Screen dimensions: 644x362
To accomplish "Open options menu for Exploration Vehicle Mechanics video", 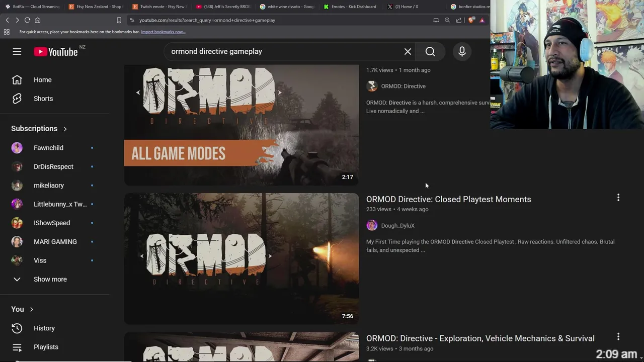I will [x=618, y=337].
